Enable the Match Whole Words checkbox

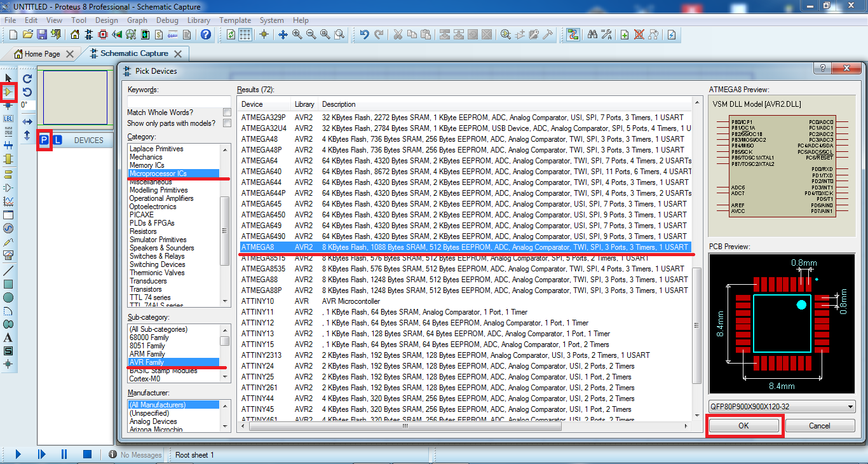227,113
